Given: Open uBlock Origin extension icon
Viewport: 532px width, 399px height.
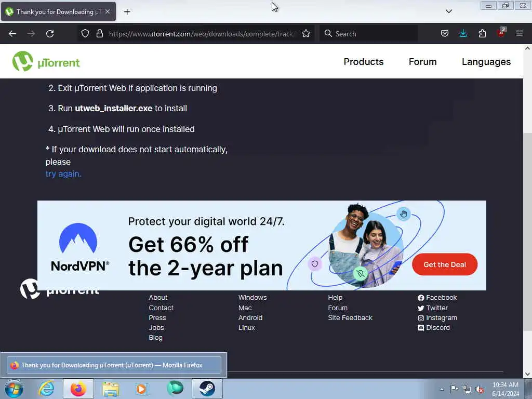Looking at the screenshot, I should pyautogui.click(x=501, y=33).
